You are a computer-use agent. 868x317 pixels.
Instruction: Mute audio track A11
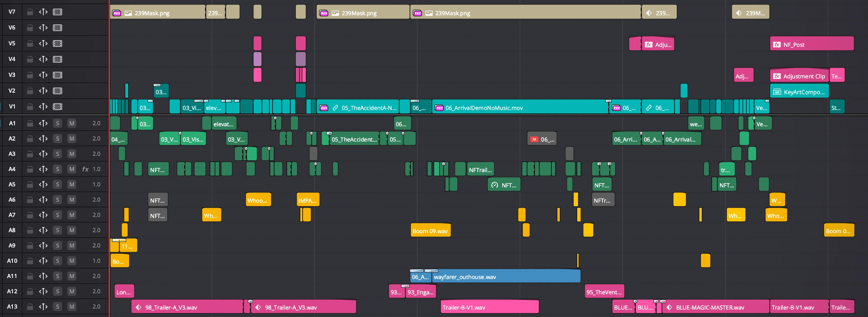click(x=72, y=276)
